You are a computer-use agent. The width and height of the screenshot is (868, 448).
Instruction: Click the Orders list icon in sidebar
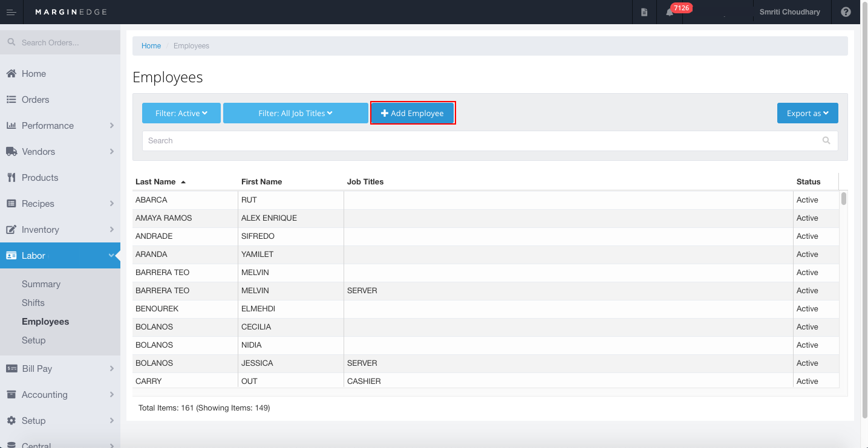click(x=11, y=99)
